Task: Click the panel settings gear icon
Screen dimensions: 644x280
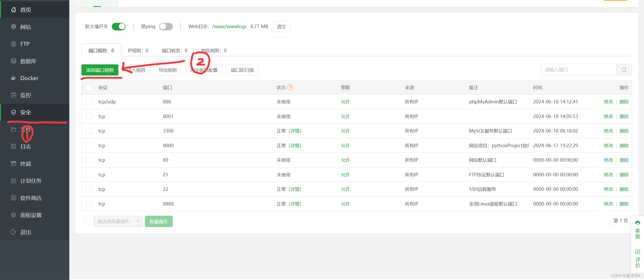Action: (x=14, y=215)
